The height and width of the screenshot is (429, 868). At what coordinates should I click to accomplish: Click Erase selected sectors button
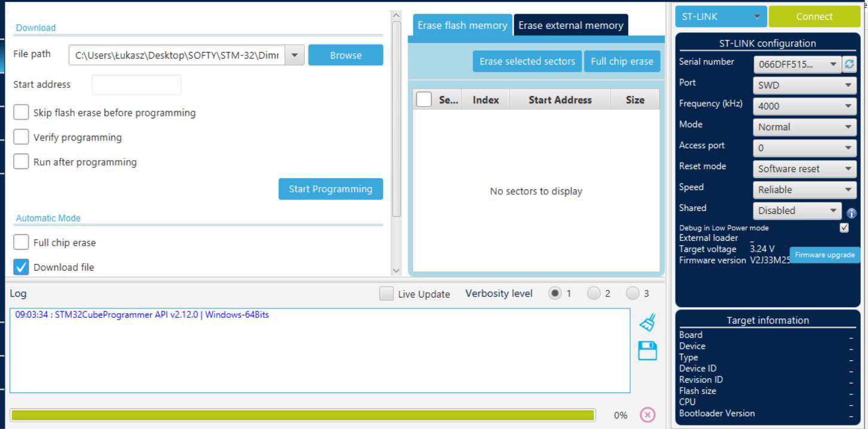tap(527, 62)
